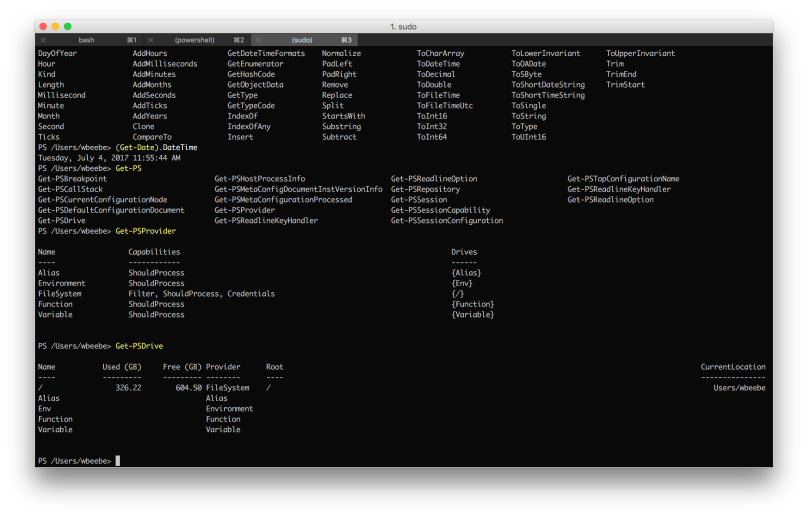The image size is (808, 517).
Task: Click the window title '1. sudo'
Action: coord(403,27)
